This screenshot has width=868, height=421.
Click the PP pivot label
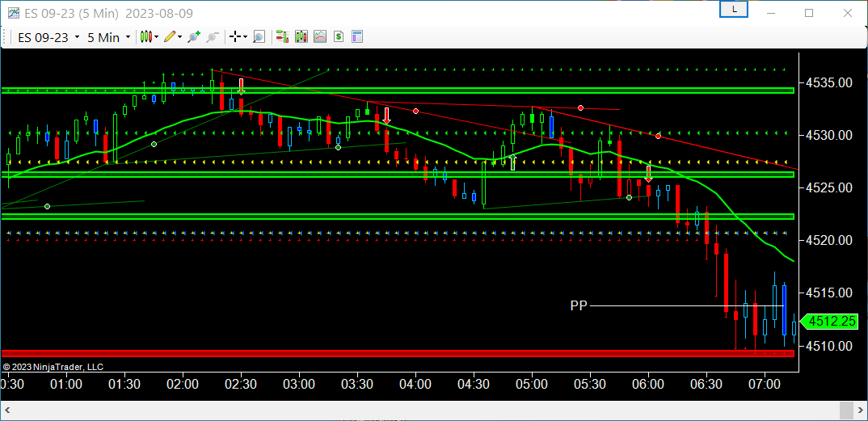[x=579, y=305]
